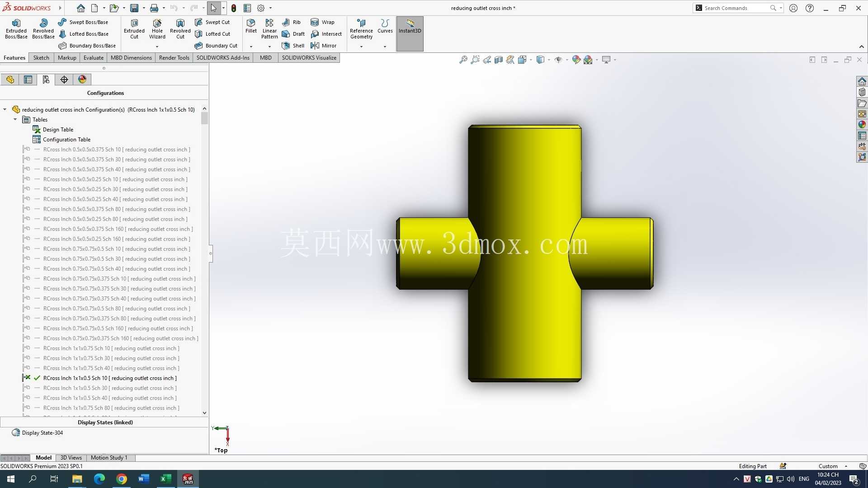Expand the Linear Pattern dropdown arrow

(x=269, y=47)
